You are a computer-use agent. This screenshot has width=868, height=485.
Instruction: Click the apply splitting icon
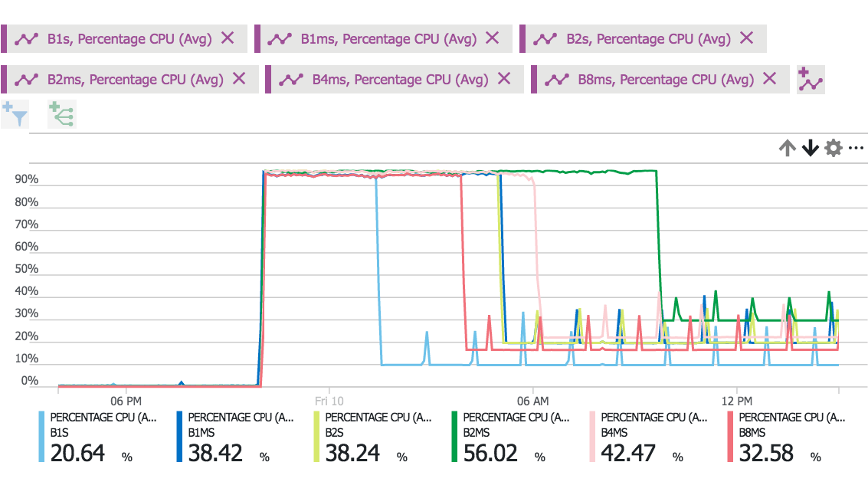[x=61, y=113]
